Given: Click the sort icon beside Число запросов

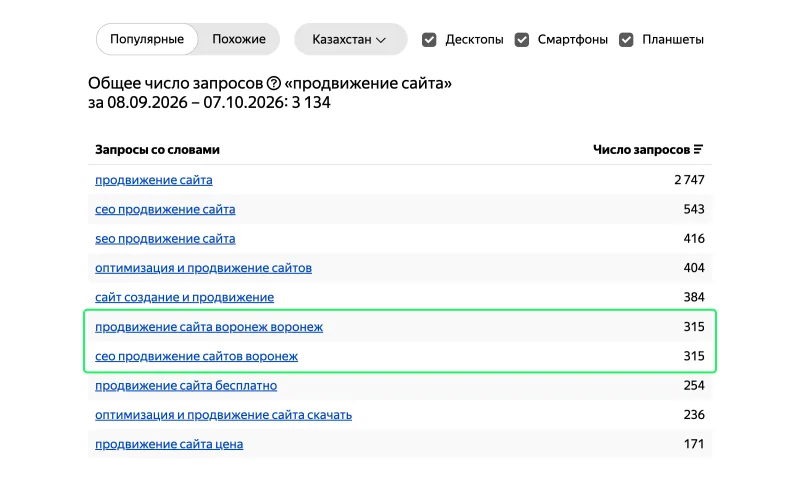Looking at the screenshot, I should pyautogui.click(x=698, y=149).
